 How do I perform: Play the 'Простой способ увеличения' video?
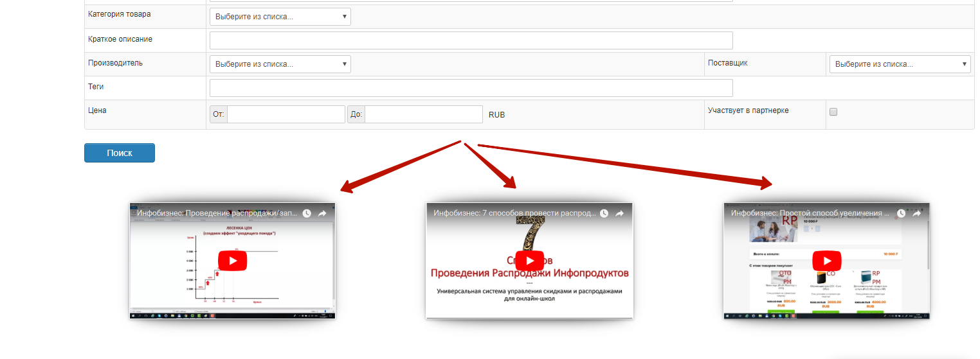pyautogui.click(x=826, y=261)
